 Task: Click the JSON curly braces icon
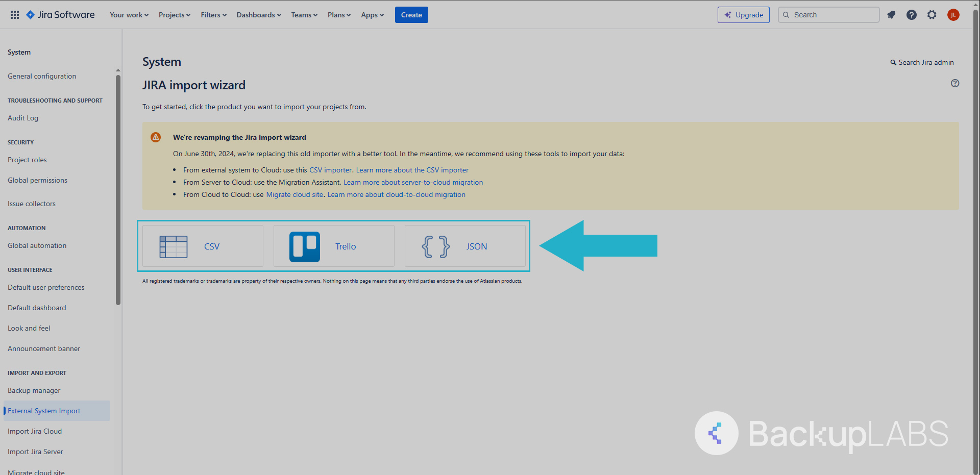click(435, 246)
